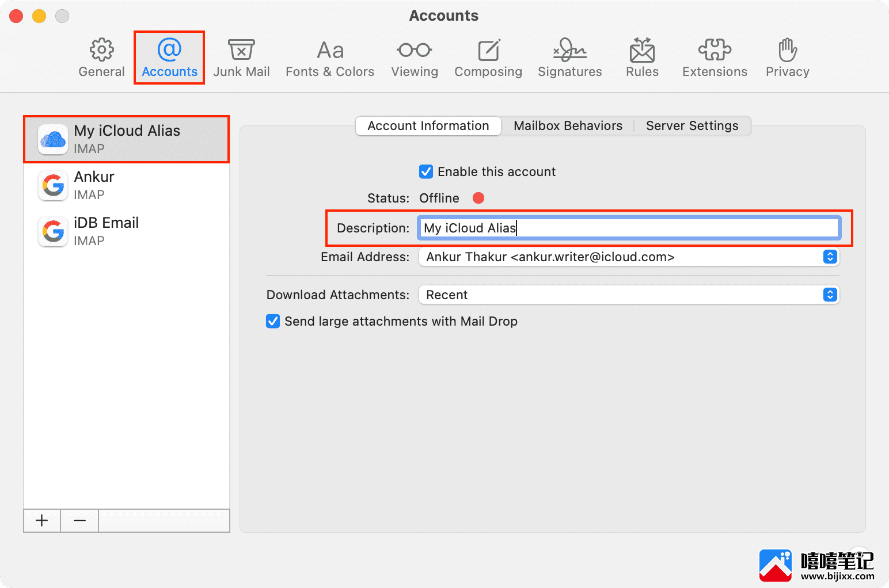The image size is (889, 588).
Task: Open the Download Attachments dropdown
Action: point(629,295)
